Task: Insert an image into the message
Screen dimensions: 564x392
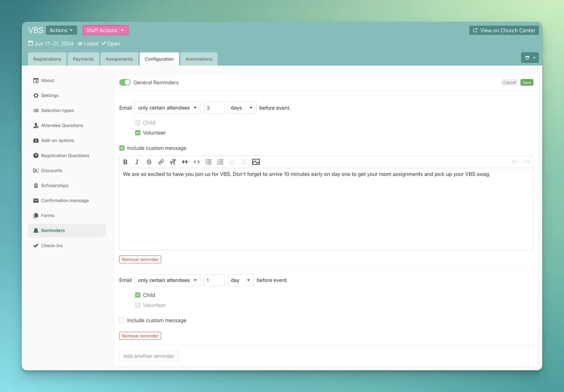Action: [256, 162]
